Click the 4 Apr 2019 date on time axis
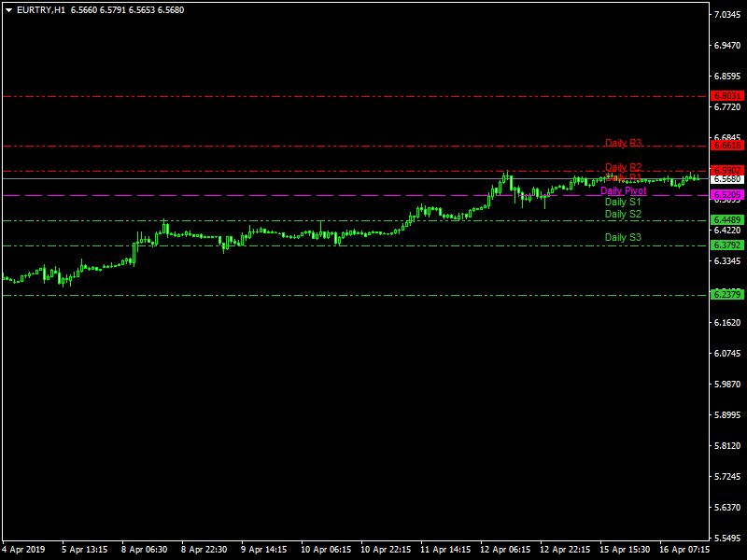Screen dimensions: 747x560 (x=23, y=550)
